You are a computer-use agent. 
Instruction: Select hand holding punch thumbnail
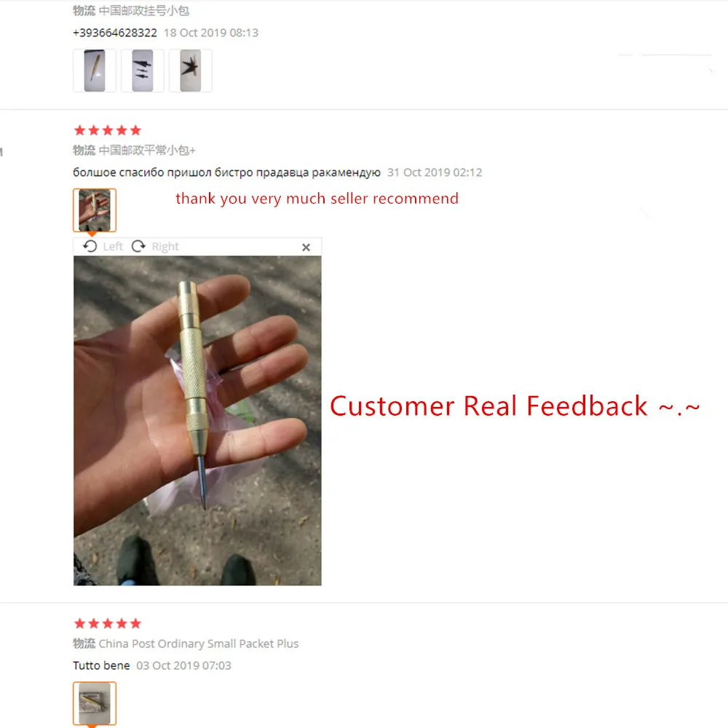94,210
